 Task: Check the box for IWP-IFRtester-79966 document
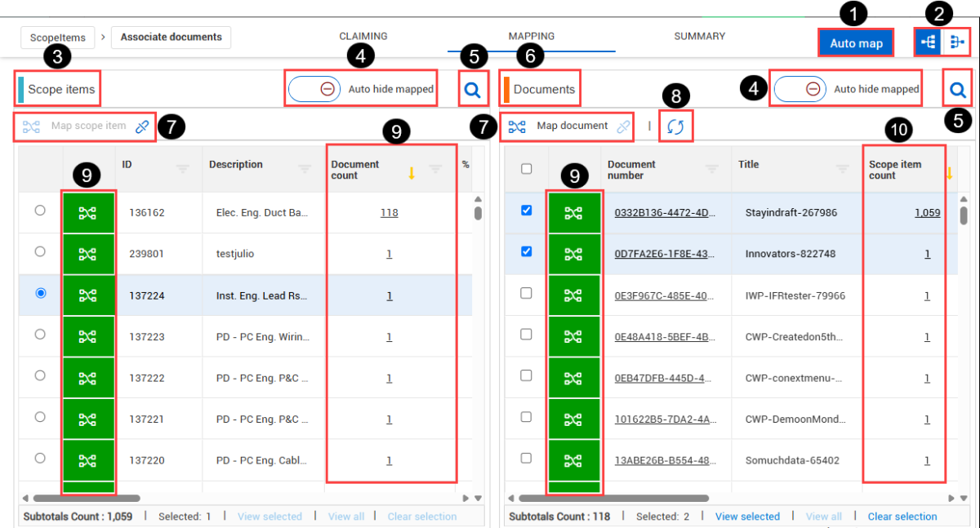point(526,293)
